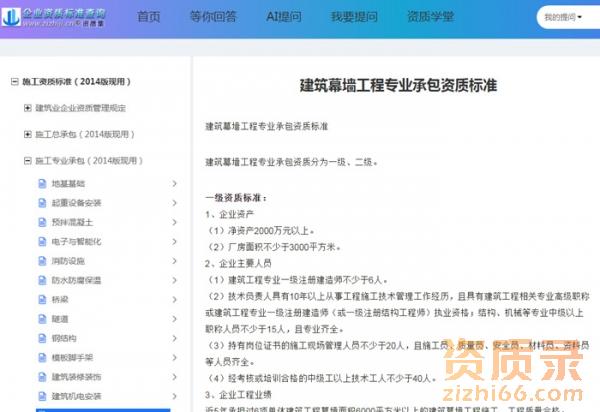Open the 钢结构 document icon

(42, 339)
